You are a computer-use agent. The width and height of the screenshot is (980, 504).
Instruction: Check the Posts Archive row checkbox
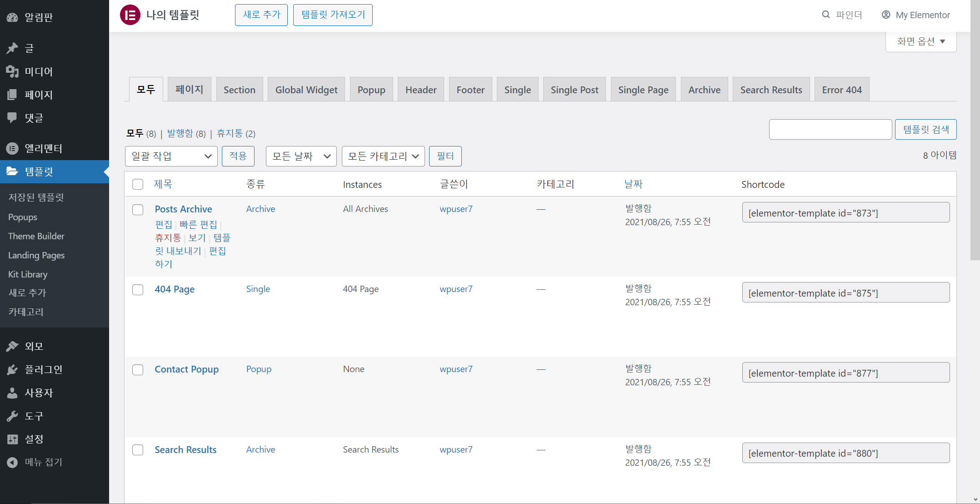(138, 210)
